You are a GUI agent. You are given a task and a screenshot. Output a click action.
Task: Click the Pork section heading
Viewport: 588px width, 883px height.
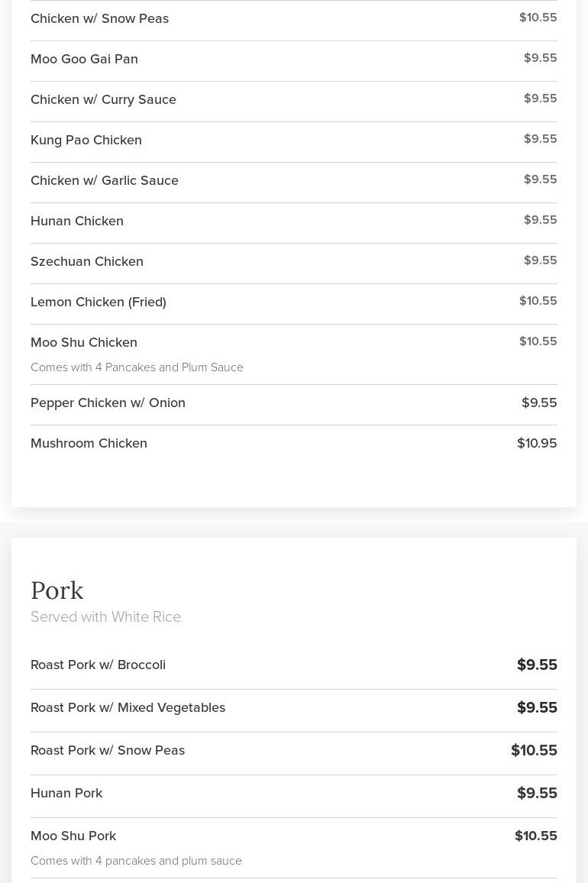click(x=57, y=590)
